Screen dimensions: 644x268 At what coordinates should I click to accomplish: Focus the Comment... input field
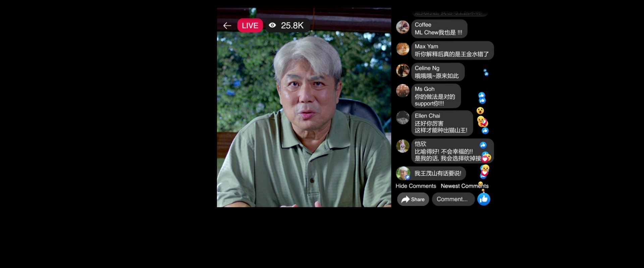coord(453,199)
